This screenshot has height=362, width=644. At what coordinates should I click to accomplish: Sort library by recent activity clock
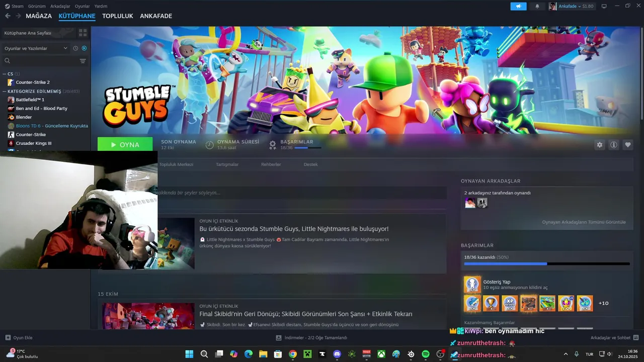pyautogui.click(x=75, y=48)
